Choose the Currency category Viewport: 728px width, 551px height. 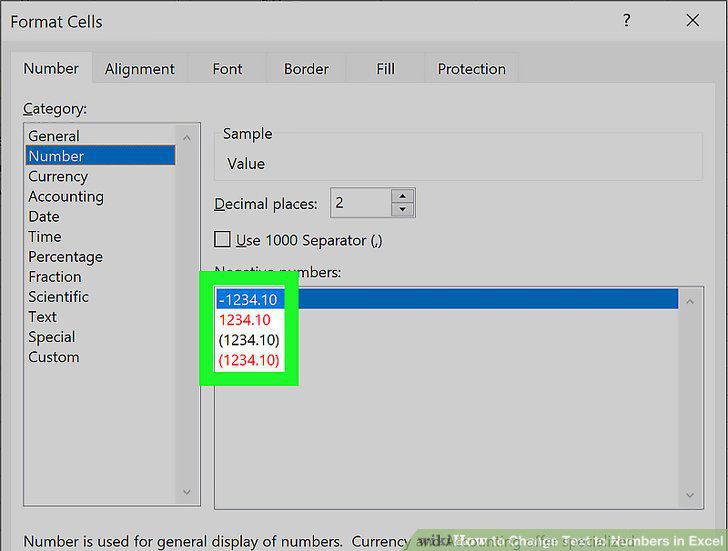coord(100,176)
